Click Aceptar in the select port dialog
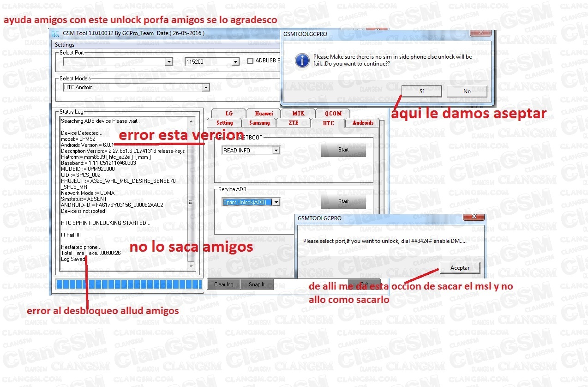This screenshot has width=588, height=387. [x=460, y=268]
